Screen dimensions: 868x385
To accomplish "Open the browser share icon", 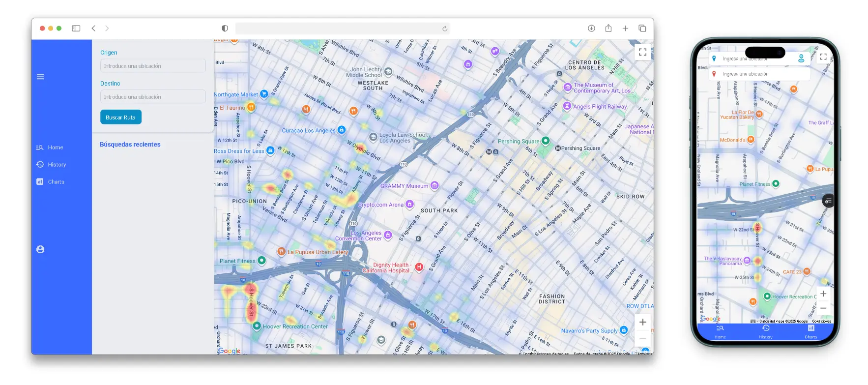I will click(x=608, y=29).
